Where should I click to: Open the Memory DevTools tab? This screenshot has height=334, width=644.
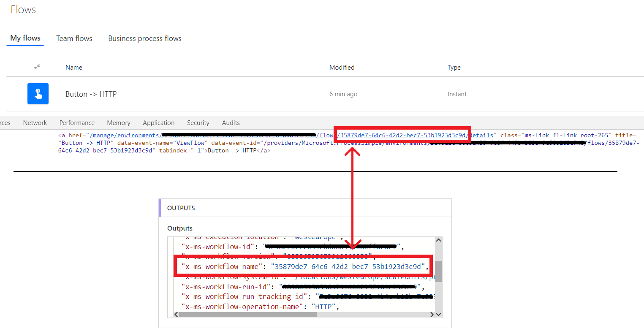[x=118, y=122]
